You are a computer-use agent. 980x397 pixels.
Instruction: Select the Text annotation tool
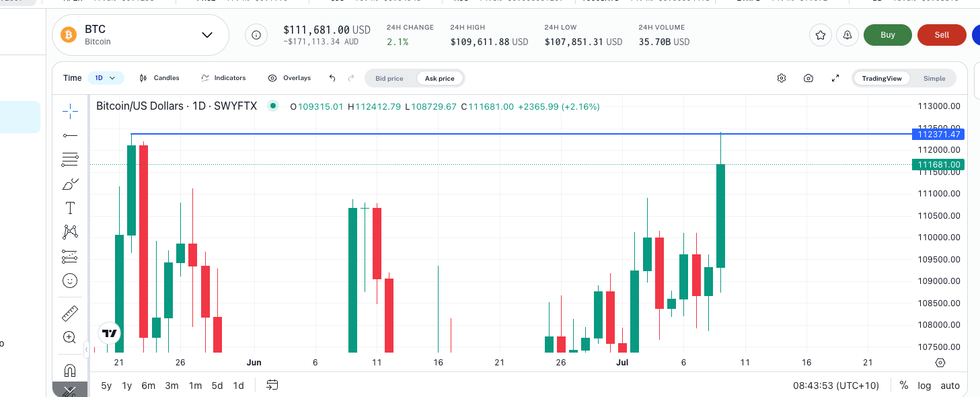(70, 208)
